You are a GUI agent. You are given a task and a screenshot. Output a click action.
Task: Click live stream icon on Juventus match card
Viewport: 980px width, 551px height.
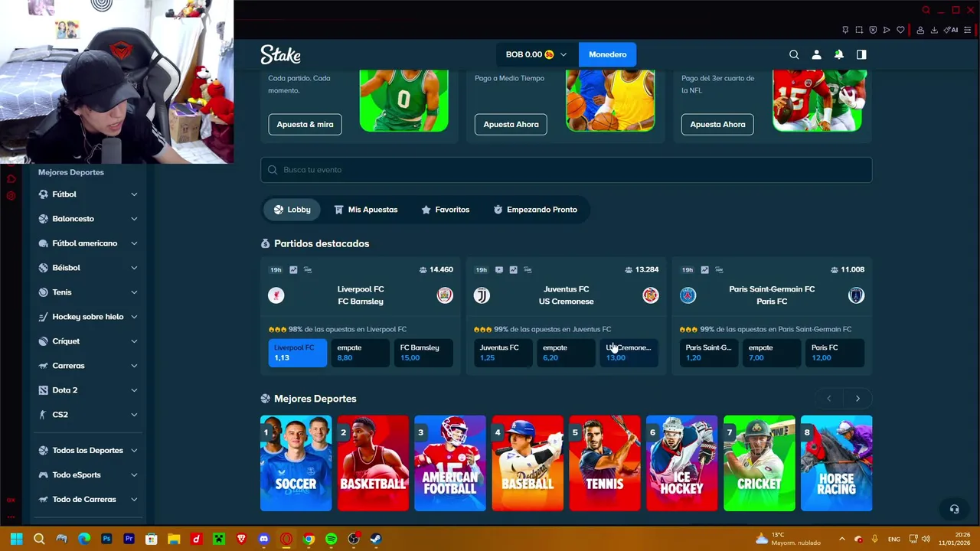(499, 269)
